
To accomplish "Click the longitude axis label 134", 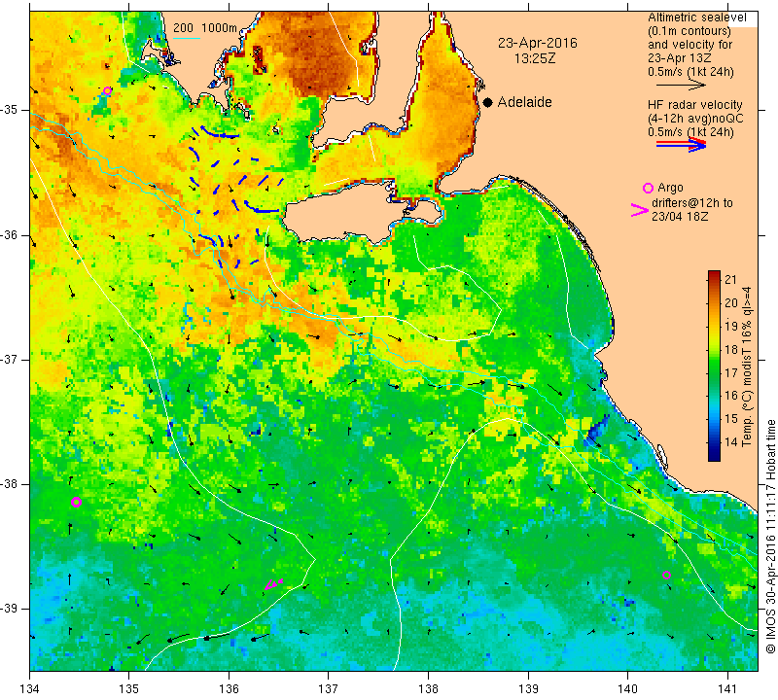I will point(30,688).
